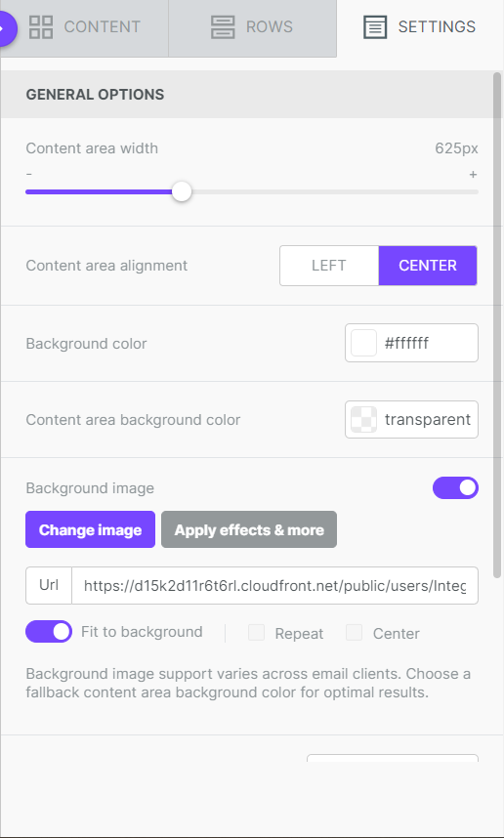Select LEFT content area alignment

coord(329,266)
